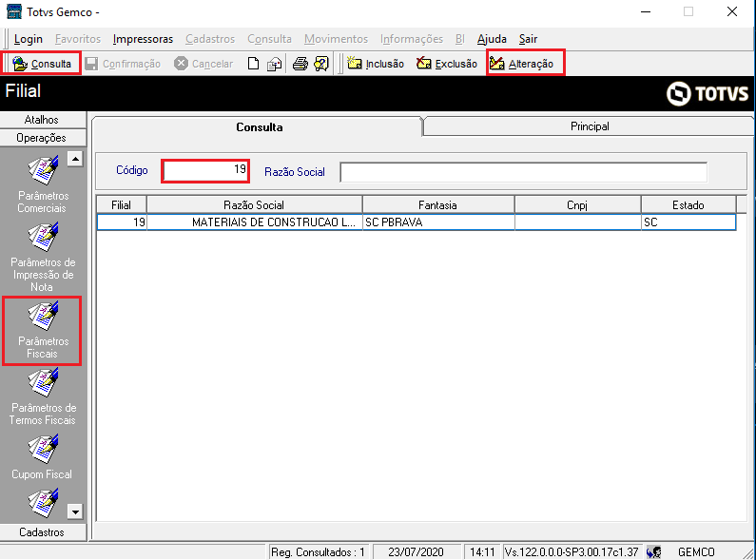This screenshot has width=756, height=560.
Task: Open the Movimentos menu
Action: point(336,39)
